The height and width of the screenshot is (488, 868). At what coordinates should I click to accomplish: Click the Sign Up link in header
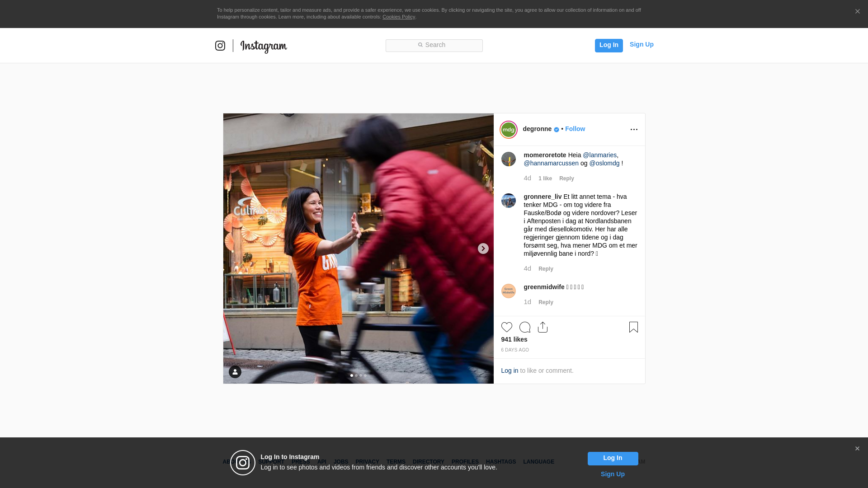[x=642, y=44]
